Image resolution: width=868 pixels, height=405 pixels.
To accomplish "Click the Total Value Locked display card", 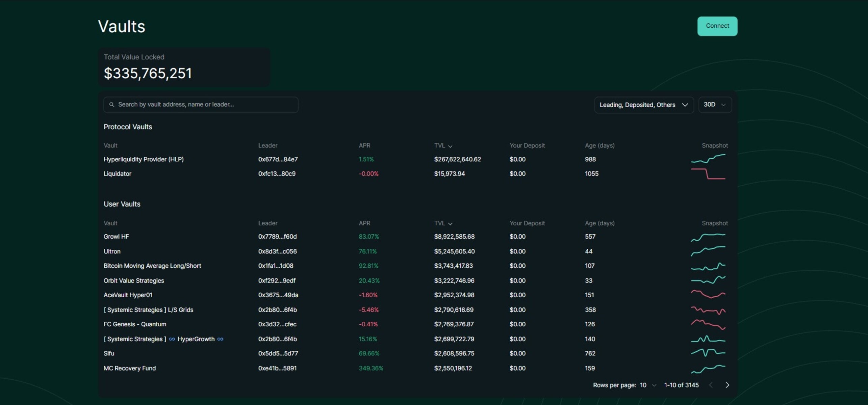I will (x=184, y=67).
